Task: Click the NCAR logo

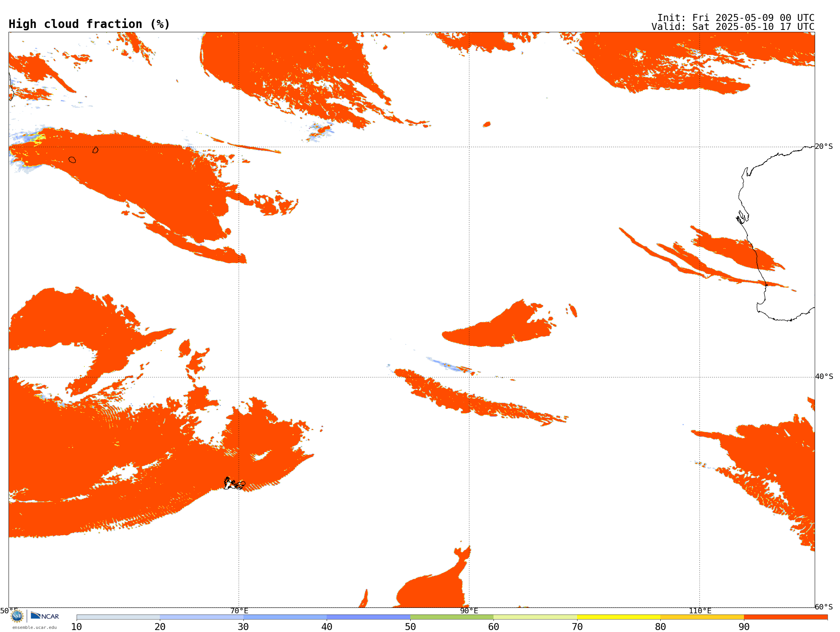Action: [x=45, y=616]
